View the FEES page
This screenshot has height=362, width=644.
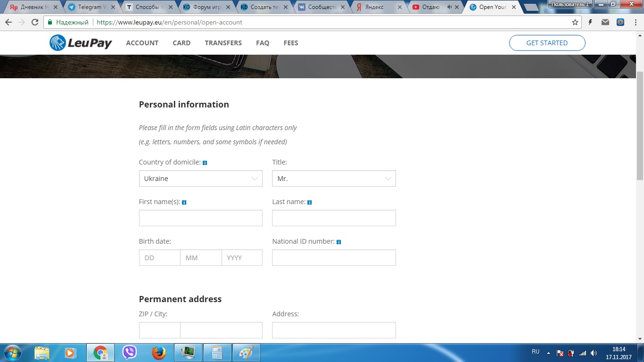pyautogui.click(x=291, y=43)
